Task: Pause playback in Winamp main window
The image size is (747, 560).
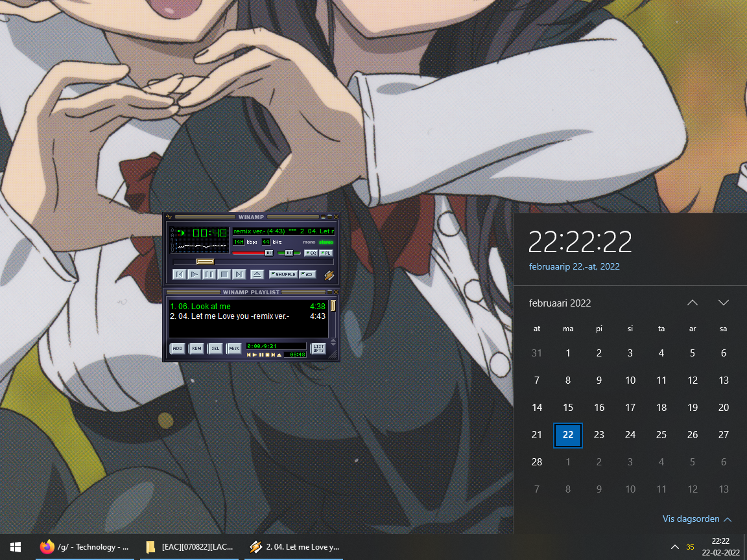Action: (x=209, y=274)
